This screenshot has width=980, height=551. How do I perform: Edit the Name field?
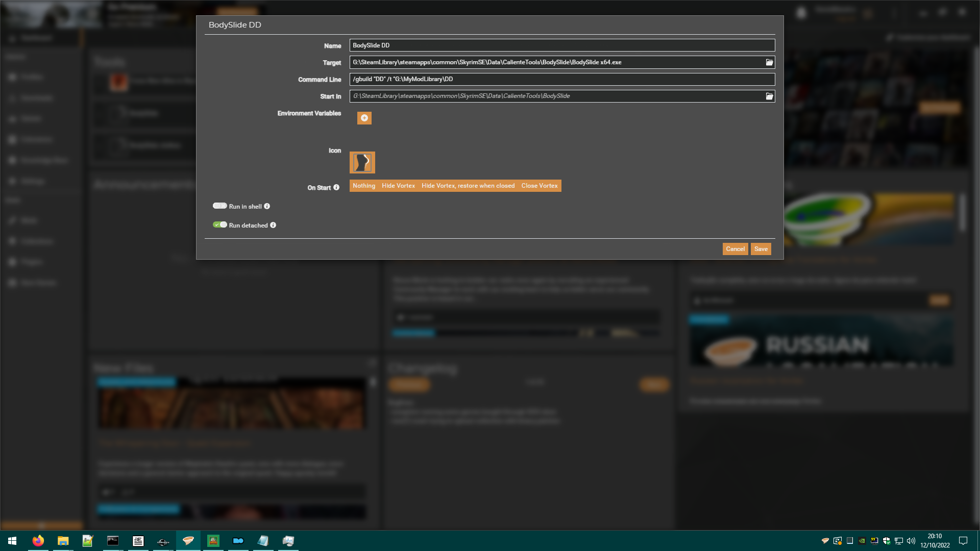point(562,45)
